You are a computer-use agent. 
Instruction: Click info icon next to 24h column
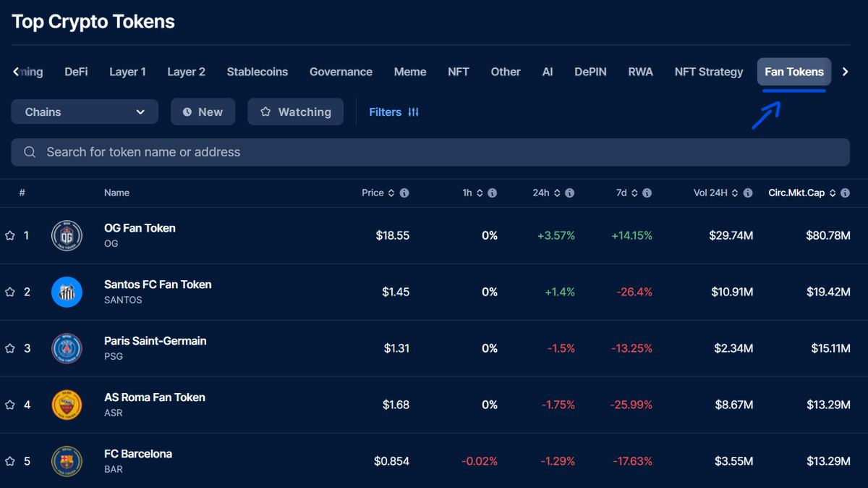pos(569,193)
